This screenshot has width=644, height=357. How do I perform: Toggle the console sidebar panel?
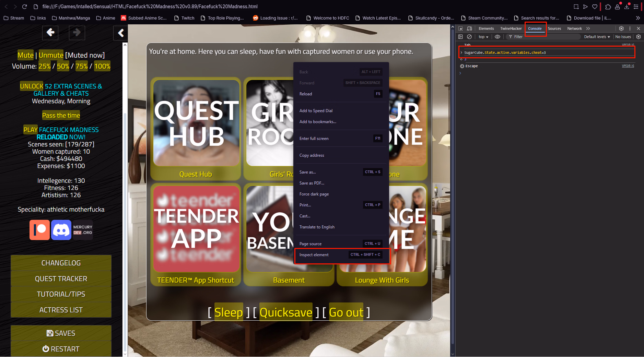click(460, 37)
